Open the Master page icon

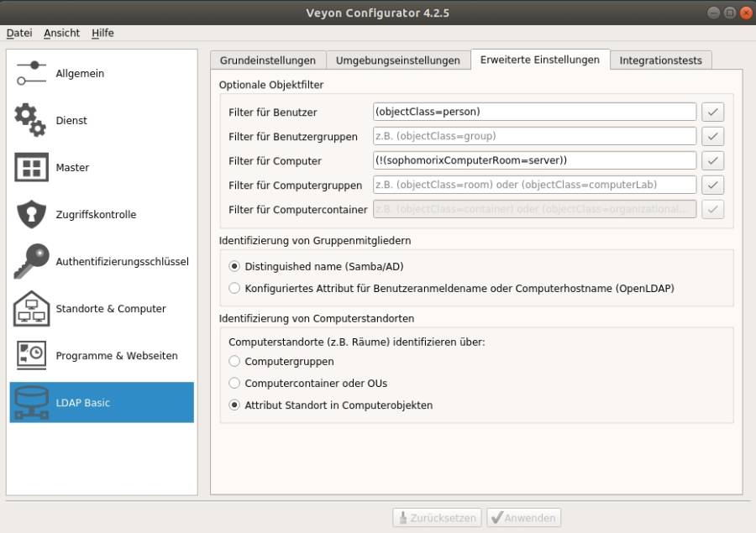(x=31, y=167)
